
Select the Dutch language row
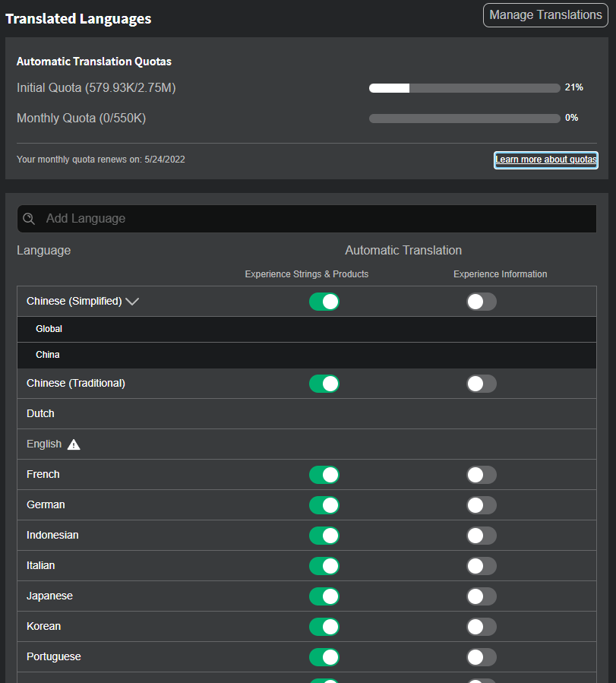41,414
